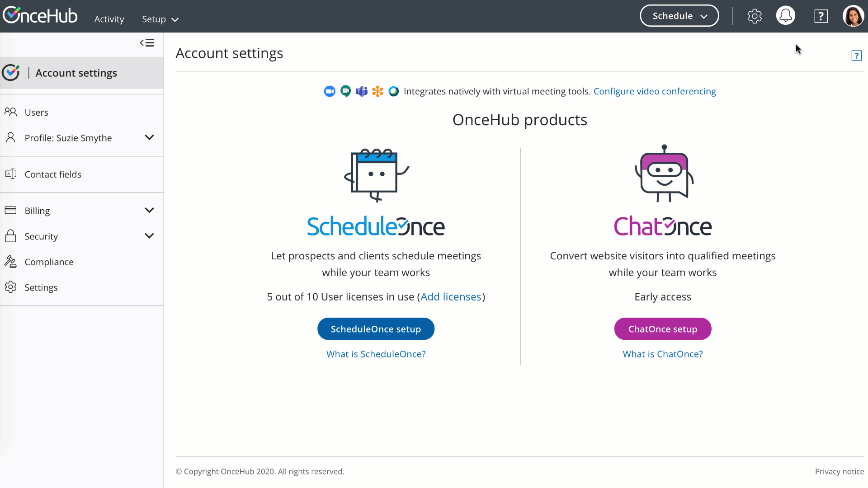Screen dimensions: 868x488
Task: Open the Add licenses link
Action: [x=451, y=297]
